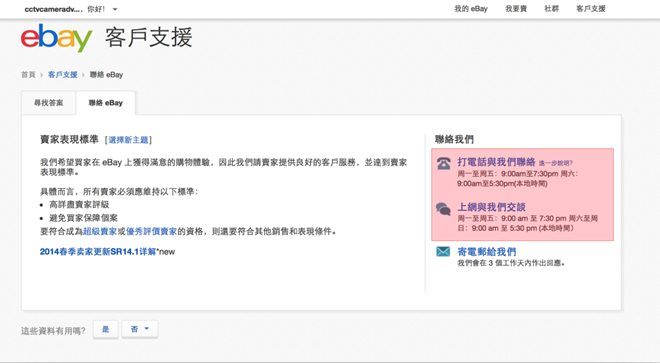Open 社群 in top navigation

[x=551, y=8]
